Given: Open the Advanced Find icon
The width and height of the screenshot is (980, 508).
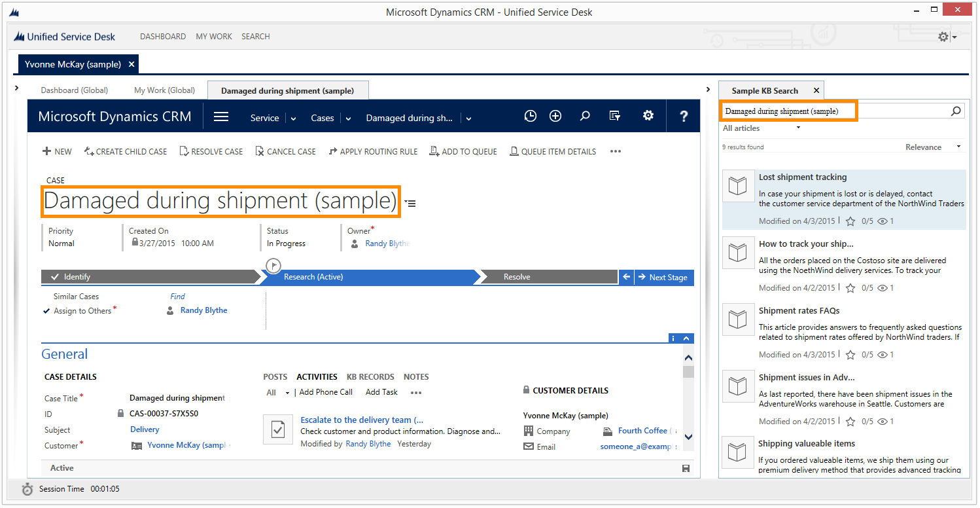Looking at the screenshot, I should pos(614,115).
